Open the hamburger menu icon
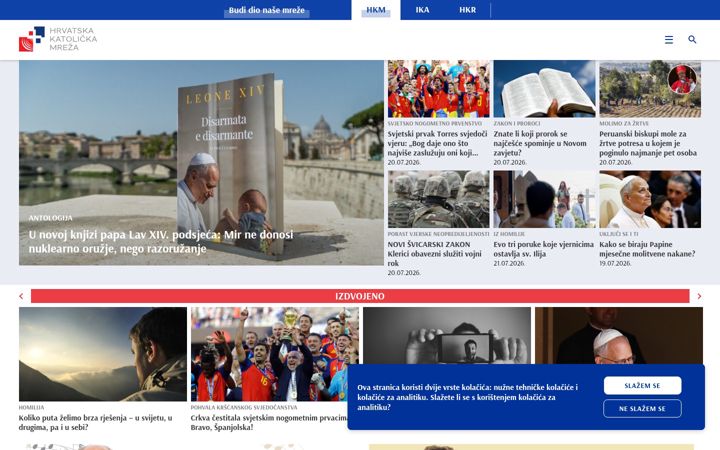This screenshot has height=450, width=720. tap(669, 40)
